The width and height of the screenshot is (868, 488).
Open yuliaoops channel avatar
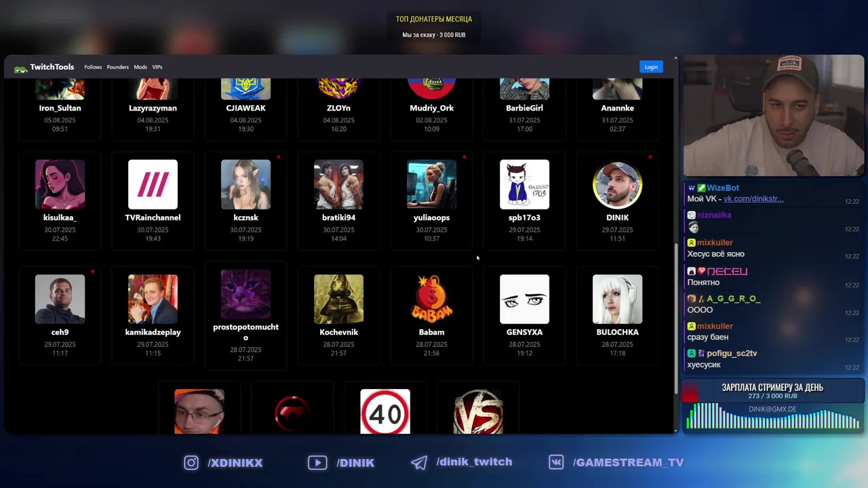431,184
